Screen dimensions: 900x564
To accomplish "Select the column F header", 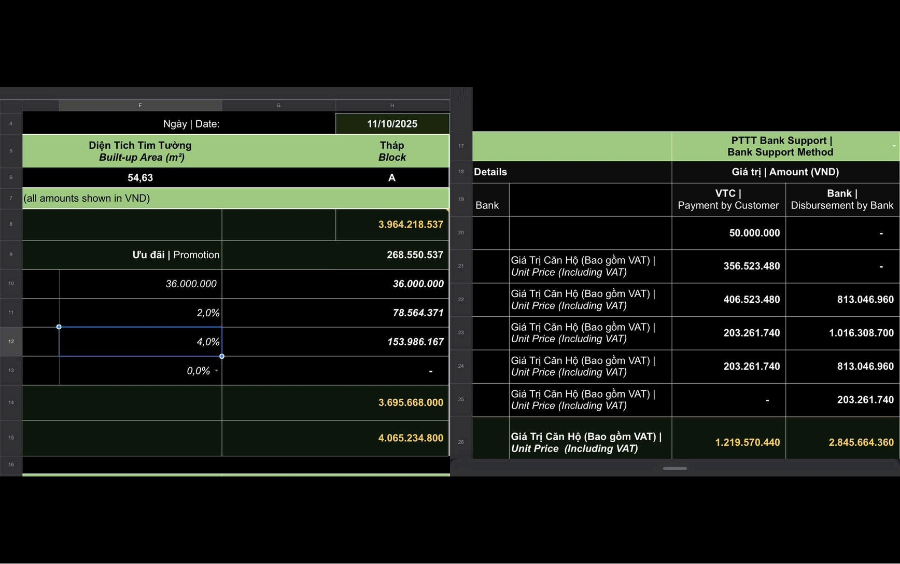I will click(x=140, y=105).
